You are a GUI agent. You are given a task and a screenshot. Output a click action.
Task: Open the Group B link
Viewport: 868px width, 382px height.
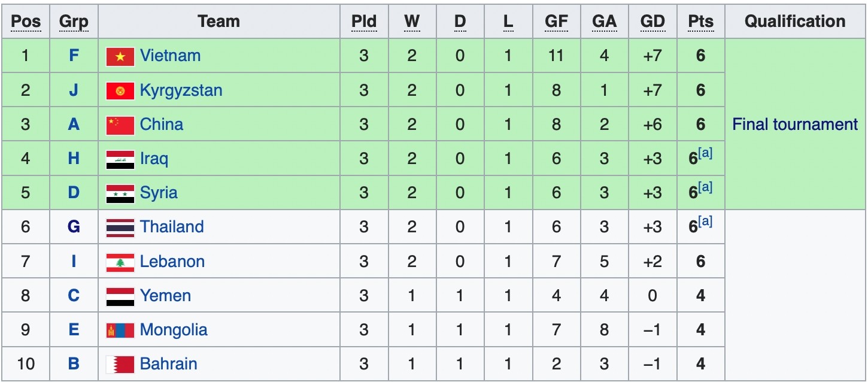(74, 364)
